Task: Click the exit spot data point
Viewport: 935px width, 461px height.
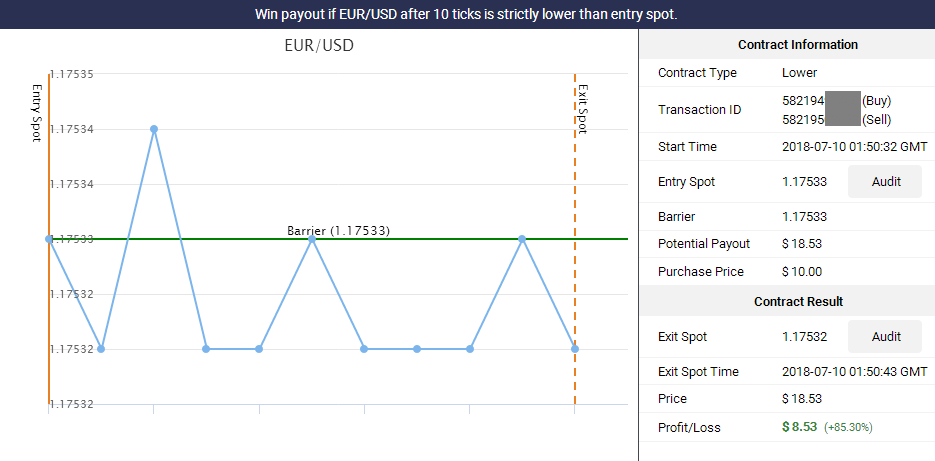Action: click(x=575, y=349)
